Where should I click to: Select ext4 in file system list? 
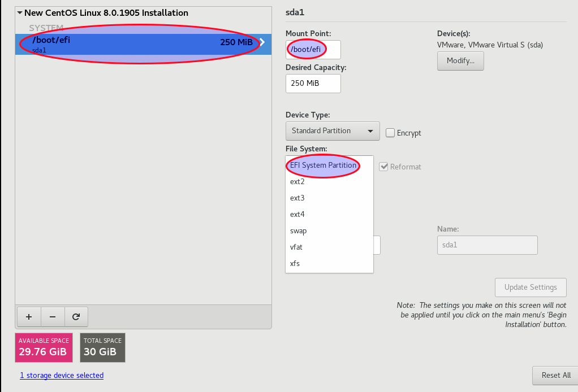pyautogui.click(x=297, y=215)
